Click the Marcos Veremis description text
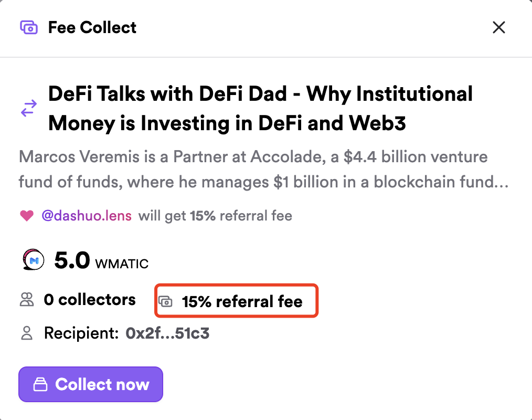This screenshot has width=532, height=420. 263,169
